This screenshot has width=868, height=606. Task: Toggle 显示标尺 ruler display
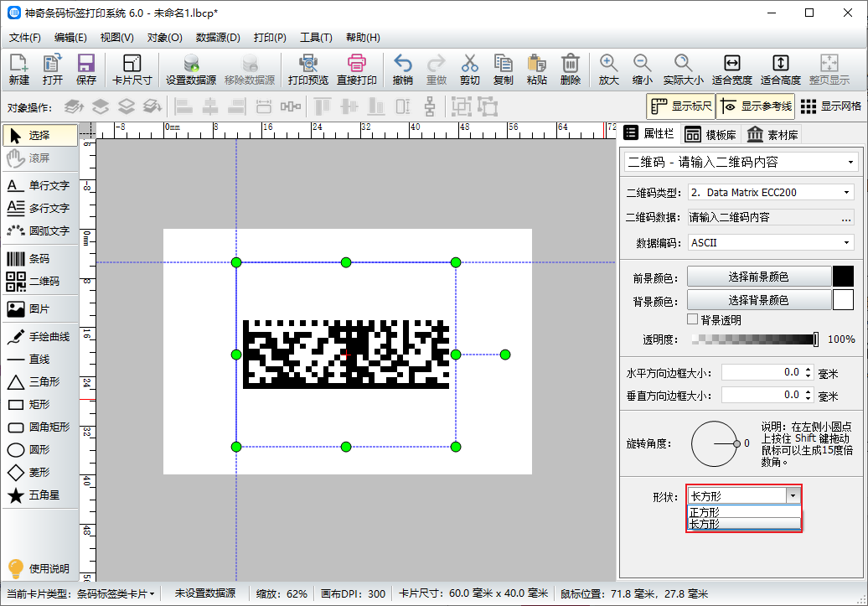point(681,106)
